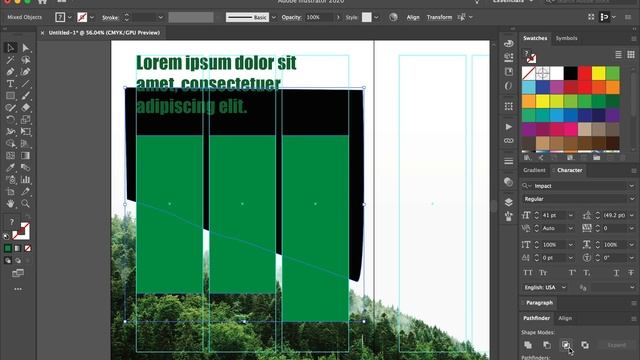
Task: Open the Stroke panel icon in dock
Action: point(509,161)
